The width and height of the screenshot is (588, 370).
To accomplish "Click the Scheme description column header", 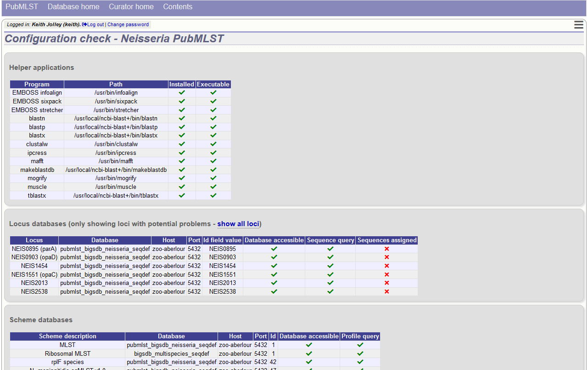I will coord(67,336).
